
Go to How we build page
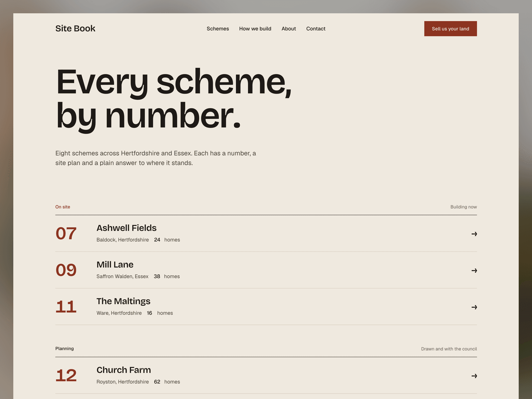(x=255, y=29)
